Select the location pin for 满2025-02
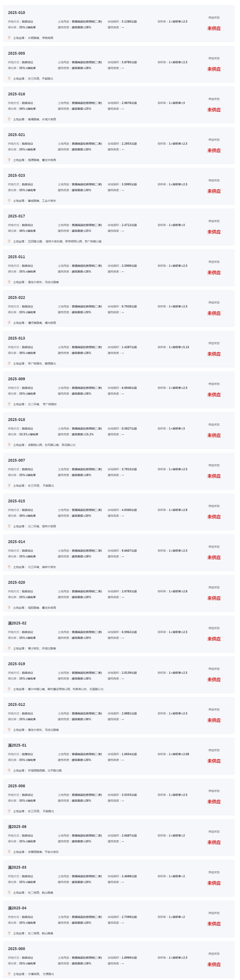 coord(9,648)
